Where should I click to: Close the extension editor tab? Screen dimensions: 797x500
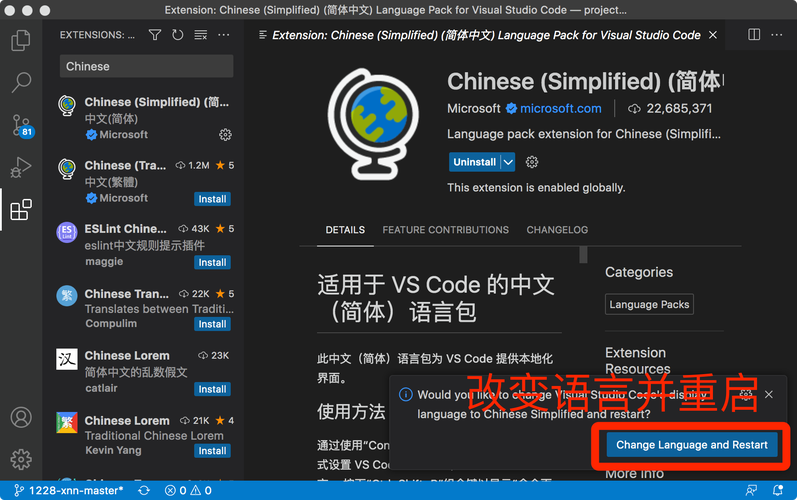pyautogui.click(x=713, y=35)
